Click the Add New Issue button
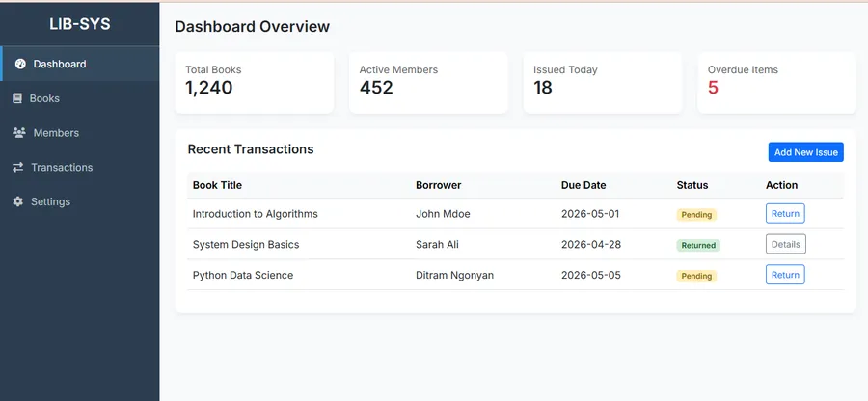Screen dimensions: 868x401 [805, 152]
